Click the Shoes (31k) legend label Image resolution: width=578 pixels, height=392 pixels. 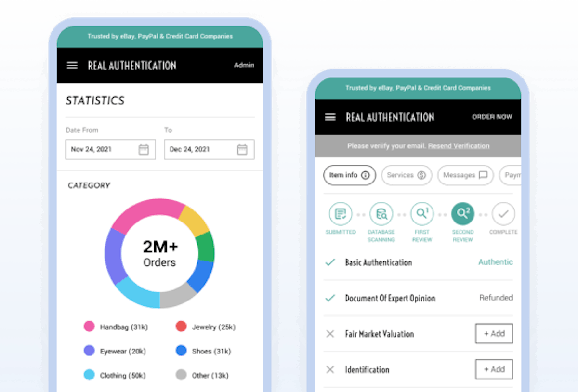tap(211, 351)
